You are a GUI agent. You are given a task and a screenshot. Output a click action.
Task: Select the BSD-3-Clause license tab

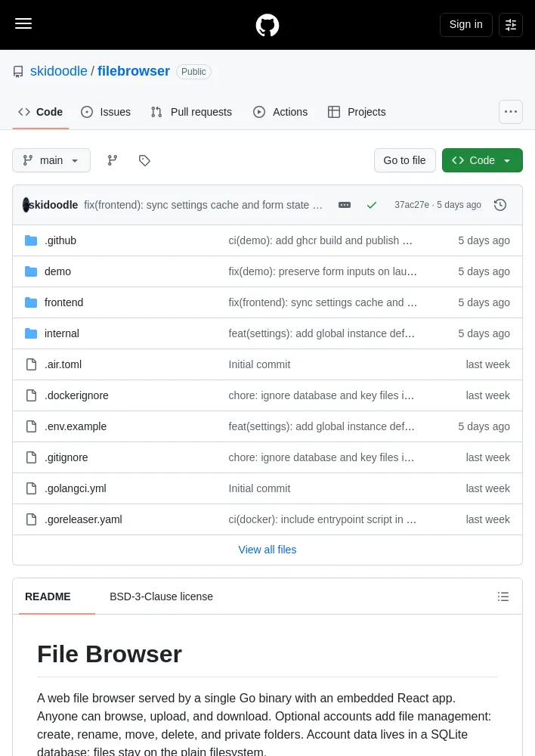[161, 597]
